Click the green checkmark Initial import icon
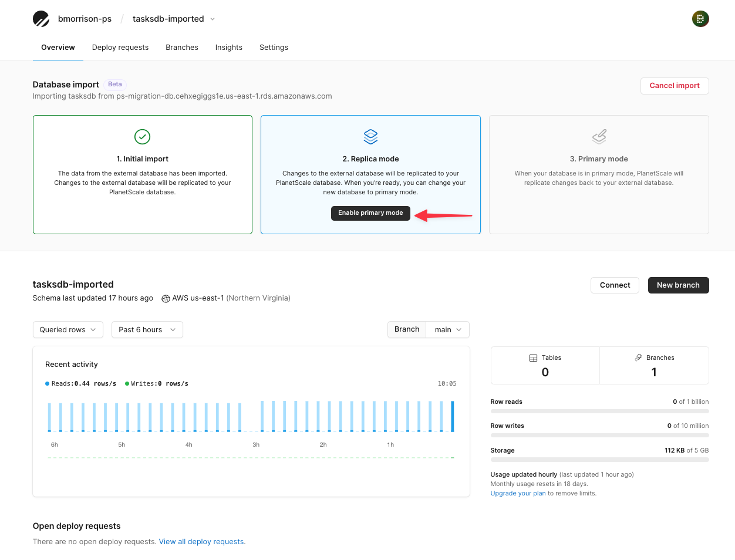This screenshot has height=560, width=735. 143,137
